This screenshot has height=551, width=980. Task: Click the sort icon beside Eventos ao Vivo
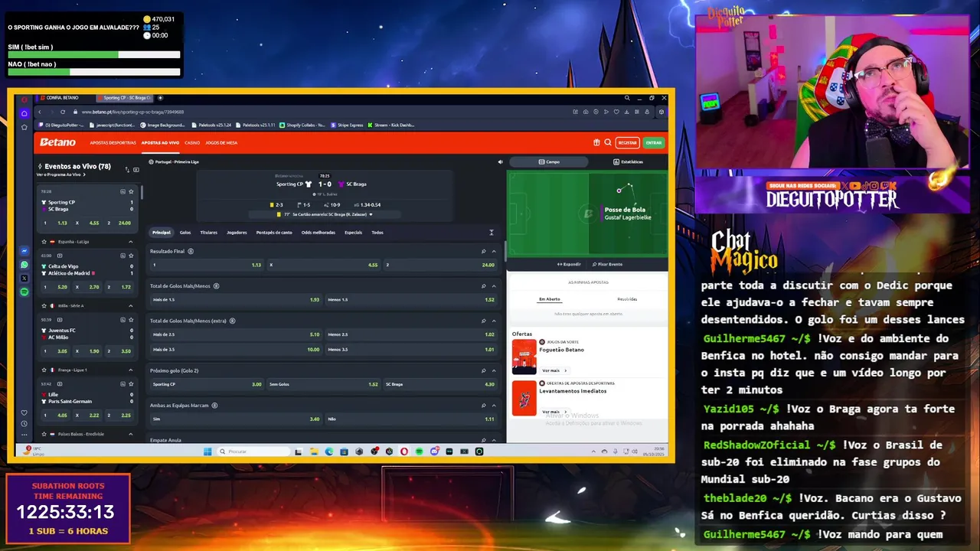tap(127, 169)
